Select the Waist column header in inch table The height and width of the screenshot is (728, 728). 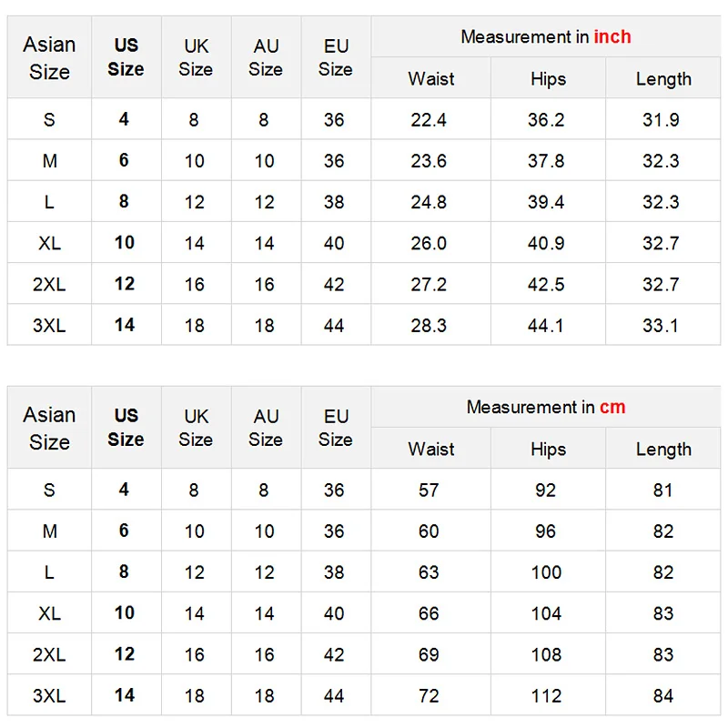(430, 79)
